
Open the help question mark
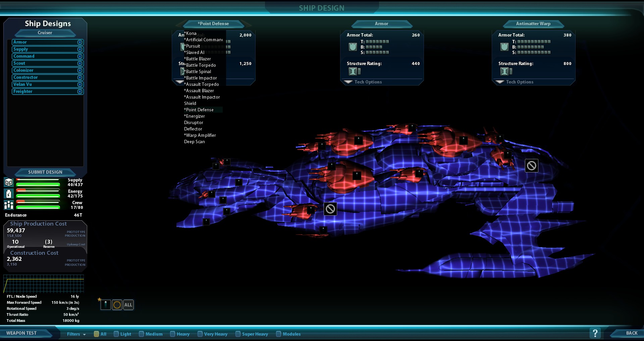pos(595,333)
